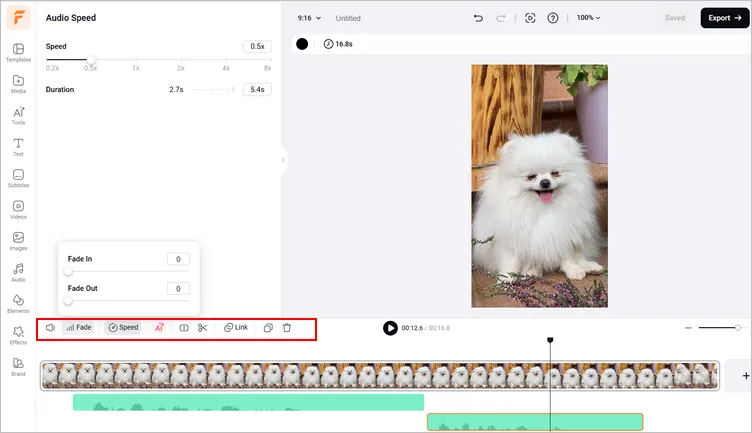
Task: Duplicate the selected clip with copy icon
Action: [x=268, y=328]
